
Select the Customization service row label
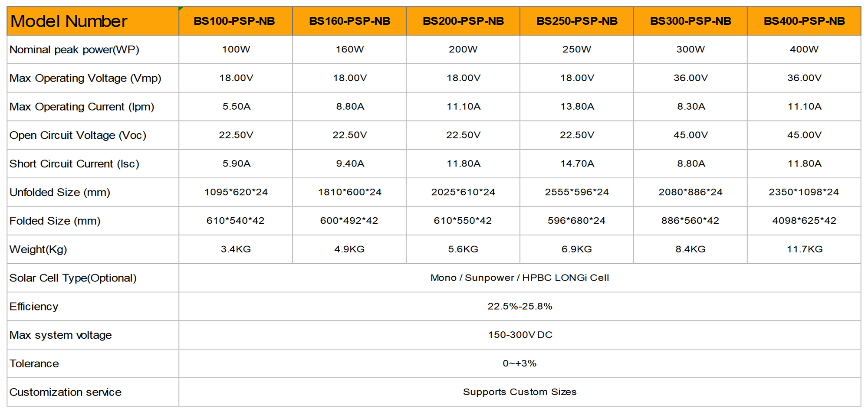pos(66,392)
